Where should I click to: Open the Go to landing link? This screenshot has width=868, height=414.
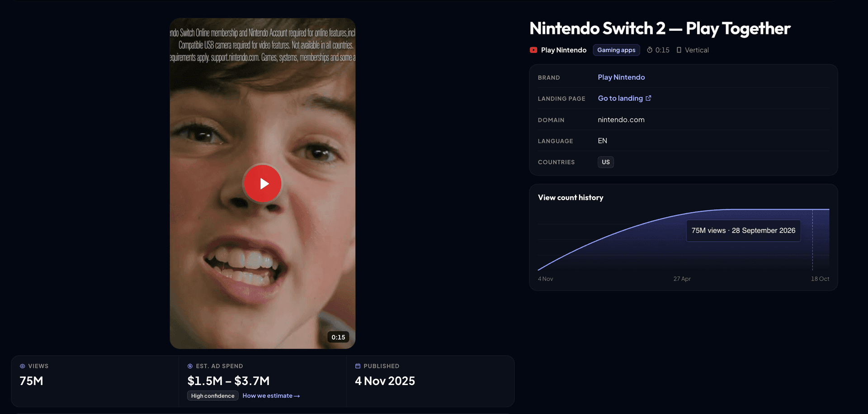(x=624, y=98)
